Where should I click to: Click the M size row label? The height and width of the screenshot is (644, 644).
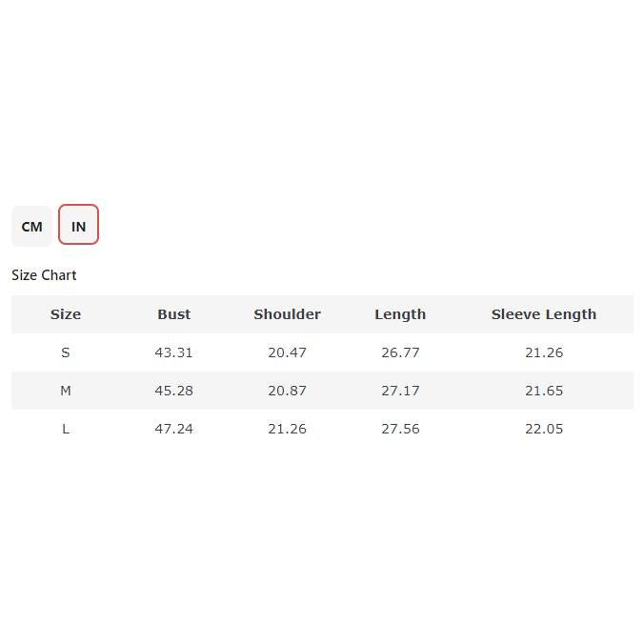pos(66,391)
